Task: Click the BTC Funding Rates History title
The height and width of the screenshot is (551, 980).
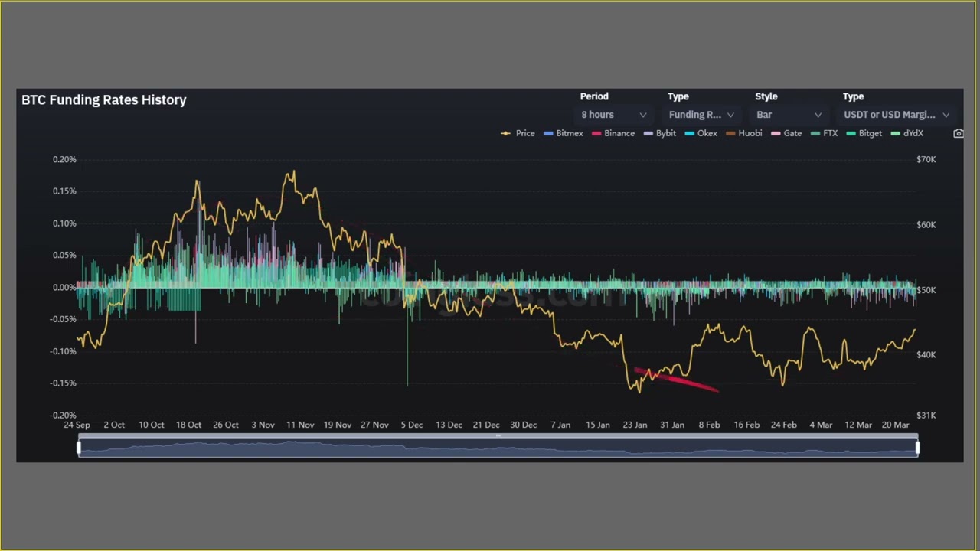Action: click(104, 100)
